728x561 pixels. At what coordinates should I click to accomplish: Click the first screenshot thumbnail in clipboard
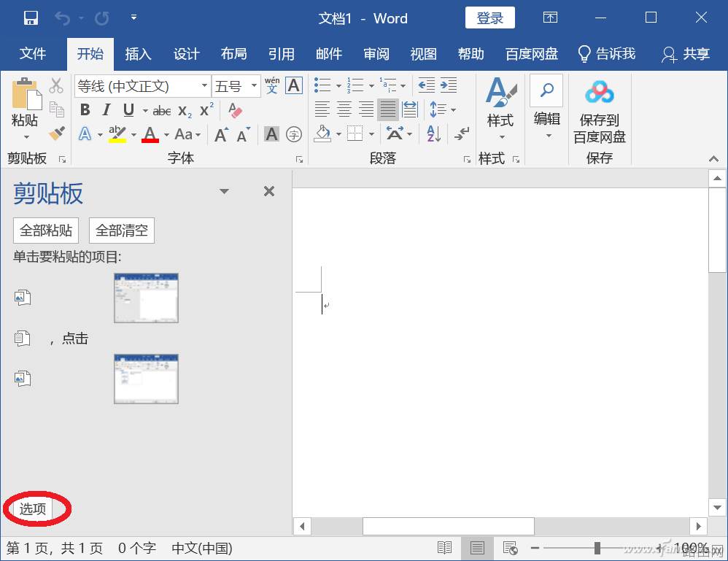tap(146, 298)
